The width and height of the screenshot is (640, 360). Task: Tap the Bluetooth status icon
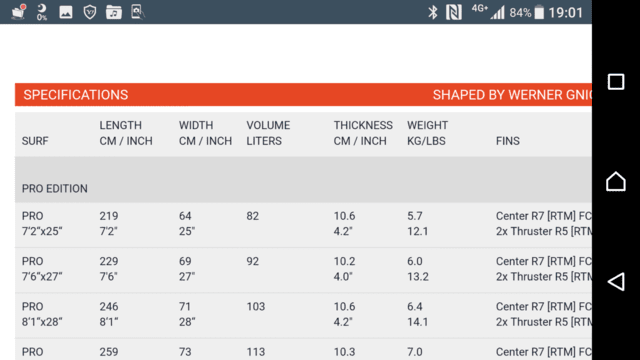click(433, 12)
